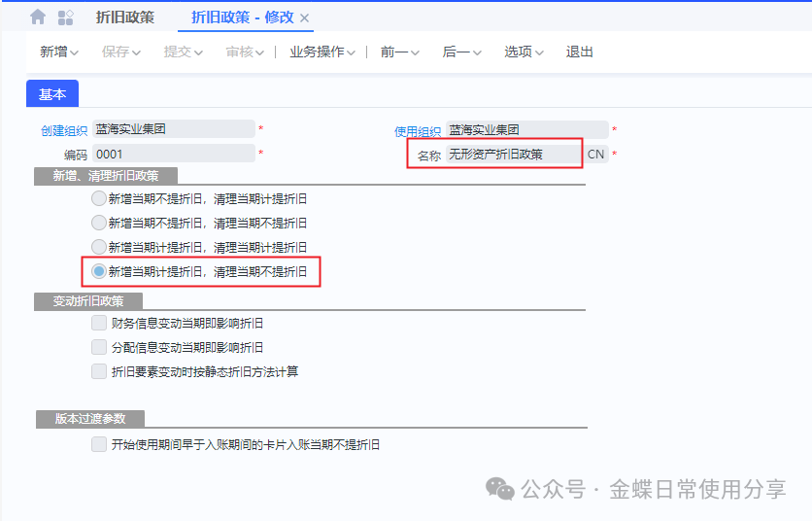This screenshot has width=812, height=521.
Task: Click the 创建组织 link label
Action: point(63,131)
